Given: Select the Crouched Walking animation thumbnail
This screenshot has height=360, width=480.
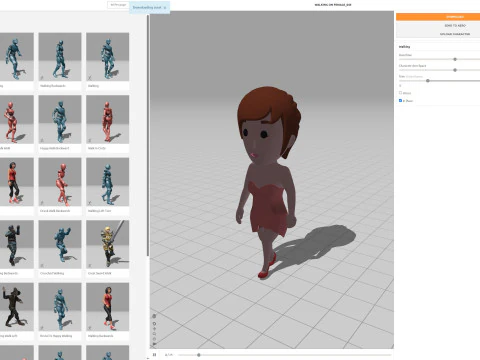Looking at the screenshot, I should 60,244.
